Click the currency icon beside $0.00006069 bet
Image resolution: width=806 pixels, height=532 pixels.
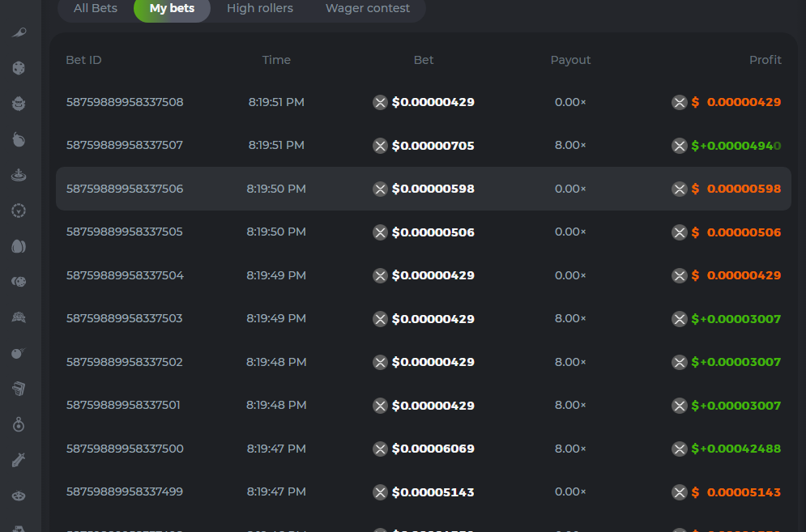coord(380,449)
